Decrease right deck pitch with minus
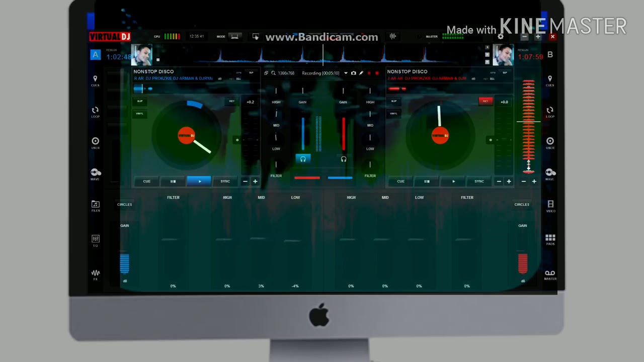Screen dimensions: 644x362 [x=499, y=182]
